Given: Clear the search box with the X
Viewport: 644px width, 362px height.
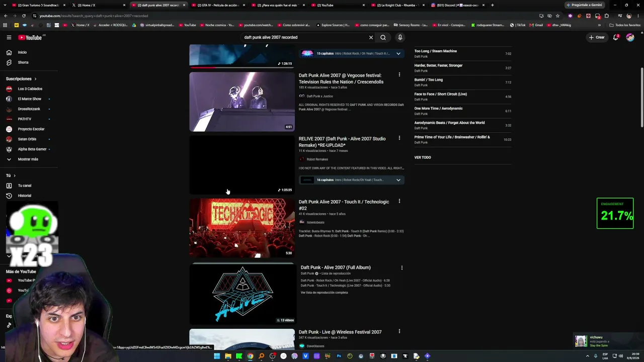Looking at the screenshot, I should click(x=371, y=37).
